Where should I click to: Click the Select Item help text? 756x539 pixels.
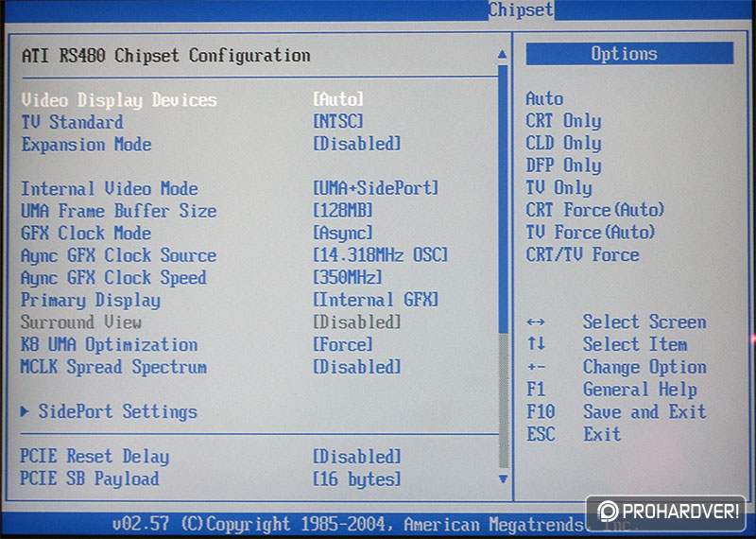pos(635,344)
